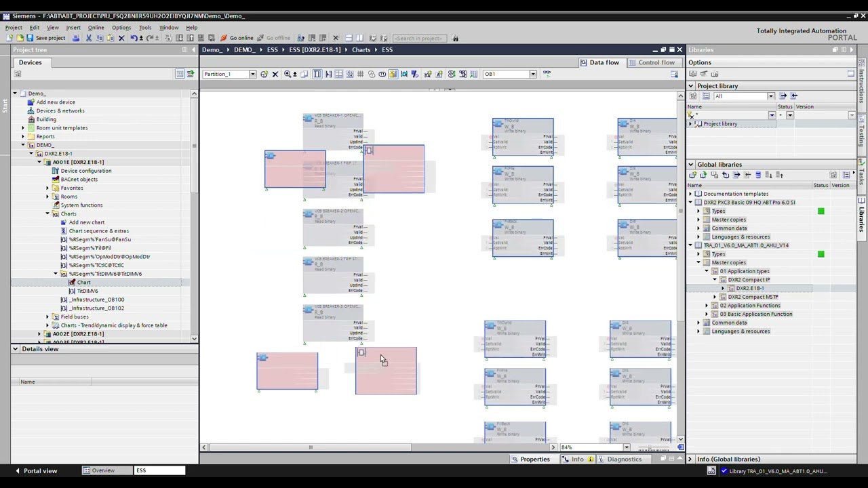Click the highlighted yellow chart toolbar icon

(393, 74)
